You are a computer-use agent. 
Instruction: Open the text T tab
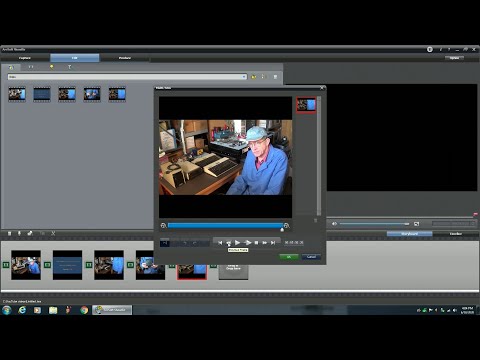click(70, 67)
